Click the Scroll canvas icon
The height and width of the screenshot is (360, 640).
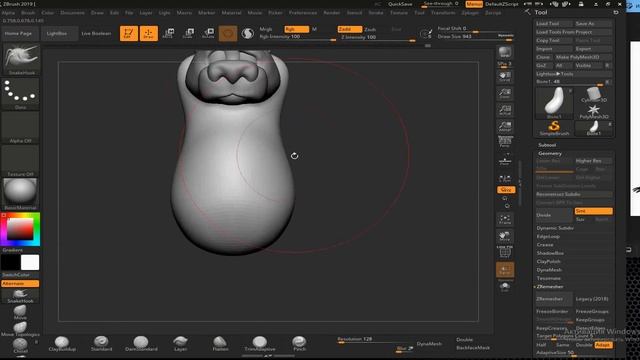pyautogui.click(x=505, y=77)
